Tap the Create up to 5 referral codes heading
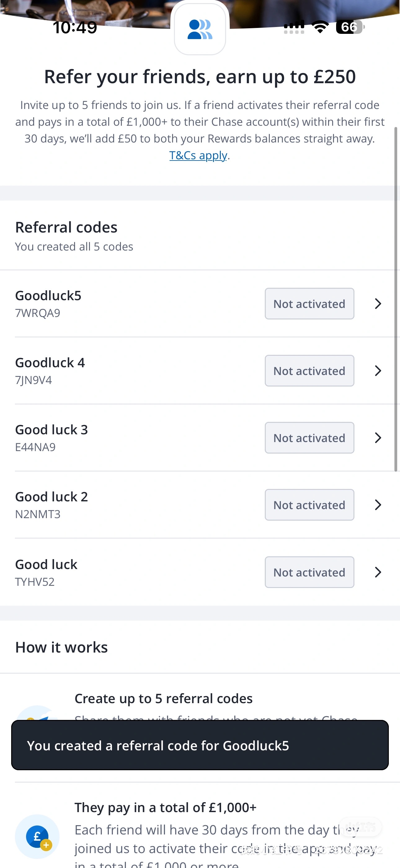This screenshot has width=400, height=868. click(163, 698)
